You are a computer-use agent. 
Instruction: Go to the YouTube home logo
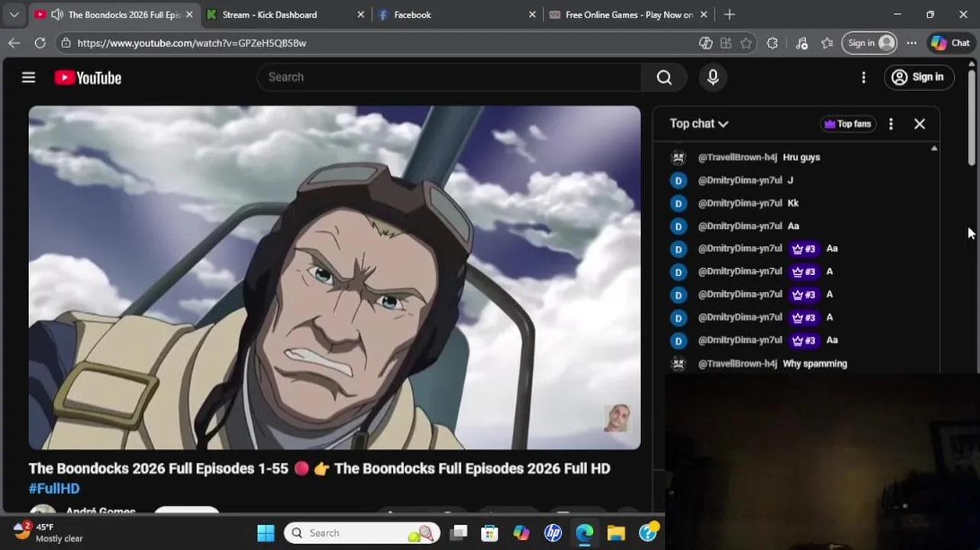pyautogui.click(x=88, y=78)
